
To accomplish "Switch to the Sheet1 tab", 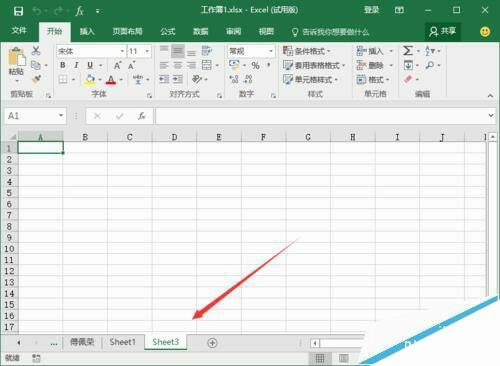I will (122, 342).
